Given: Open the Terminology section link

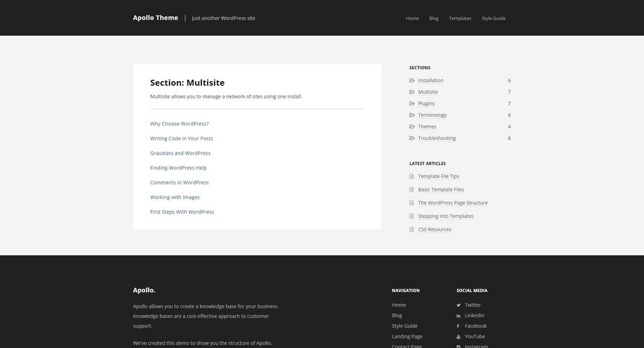Looking at the screenshot, I should tap(432, 115).
